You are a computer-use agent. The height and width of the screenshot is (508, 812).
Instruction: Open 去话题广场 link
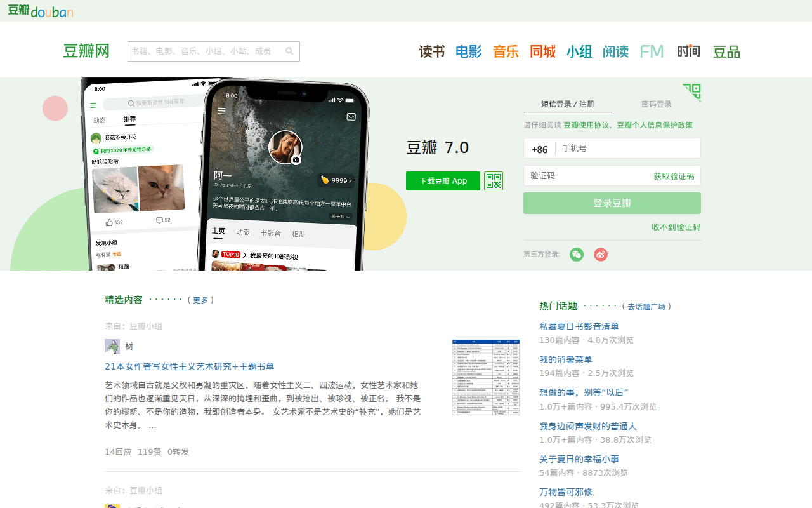[646, 307]
